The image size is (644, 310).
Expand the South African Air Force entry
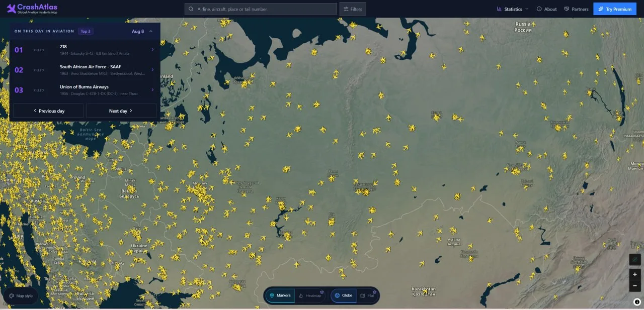click(x=85, y=70)
